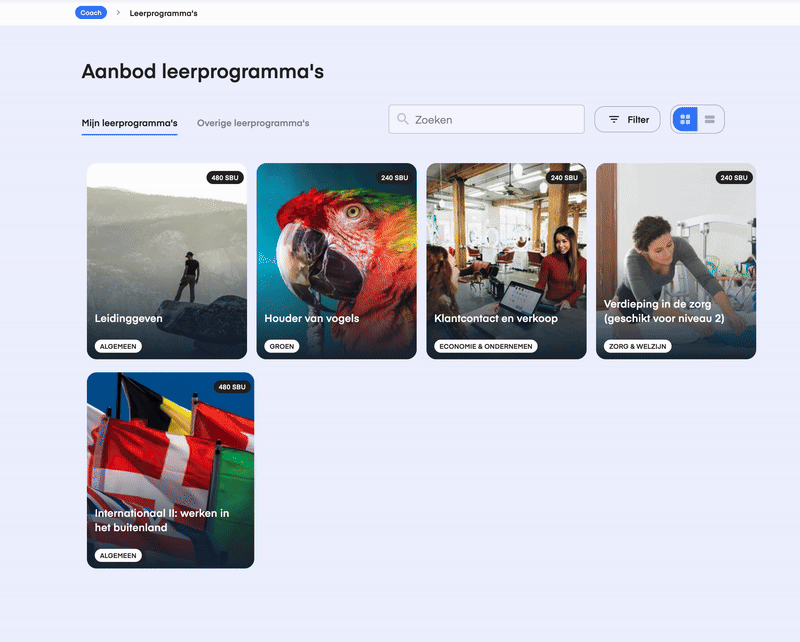Click the search magnifier icon

[x=403, y=119]
